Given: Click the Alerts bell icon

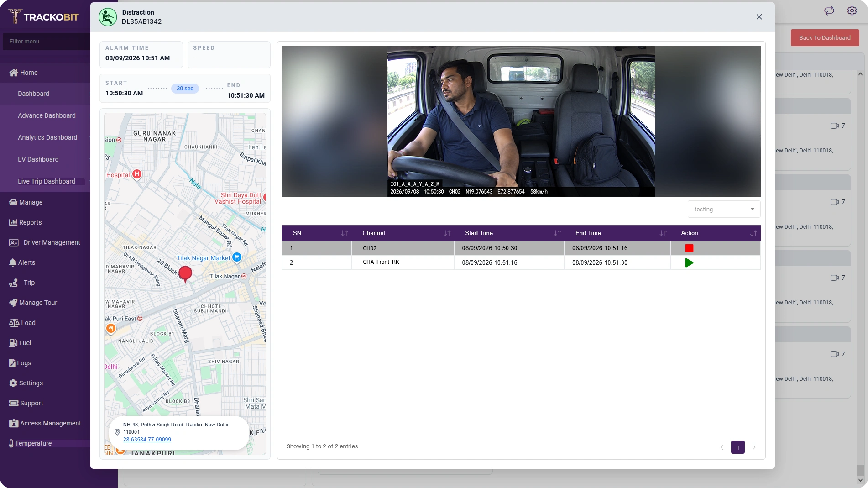Looking at the screenshot, I should point(13,262).
